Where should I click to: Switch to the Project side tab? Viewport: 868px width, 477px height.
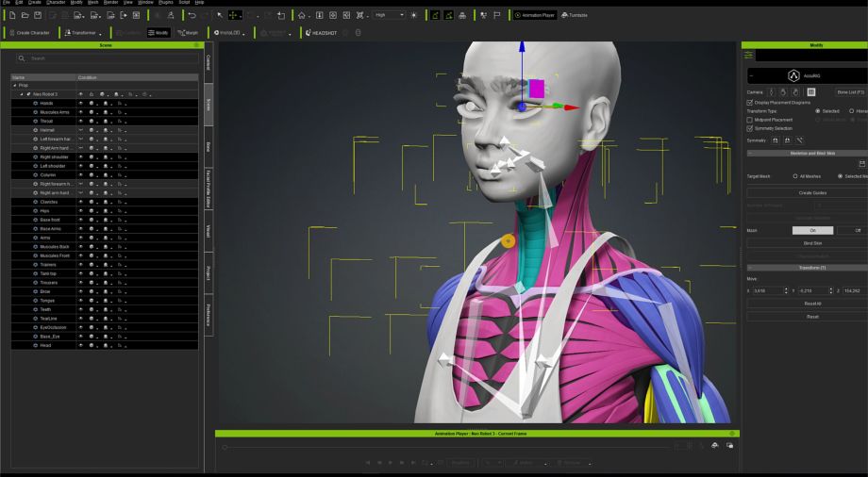click(x=209, y=272)
